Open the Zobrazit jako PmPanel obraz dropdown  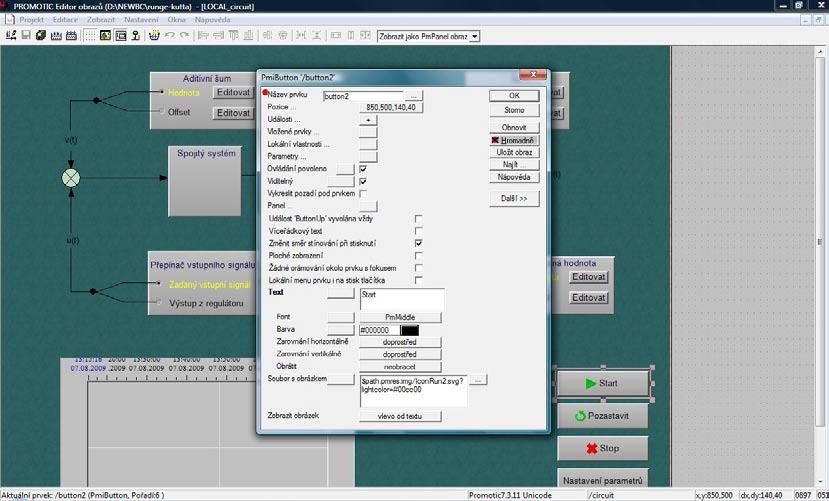click(x=475, y=36)
